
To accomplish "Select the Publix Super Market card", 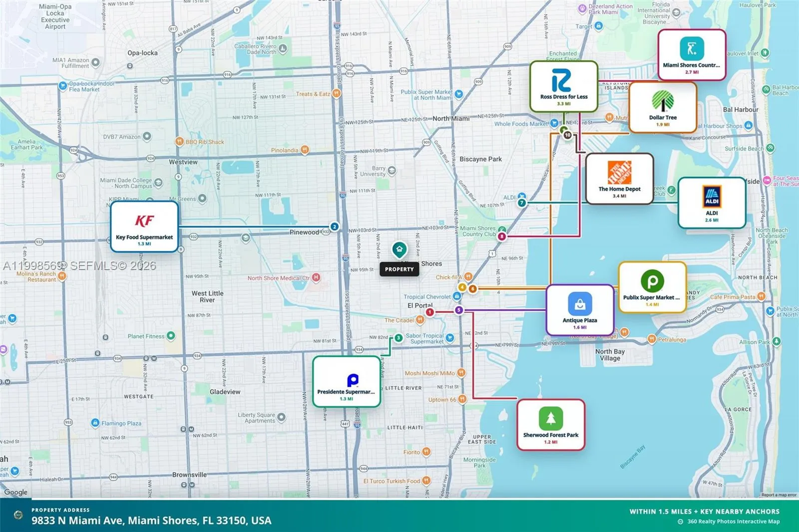I will pyautogui.click(x=652, y=287).
